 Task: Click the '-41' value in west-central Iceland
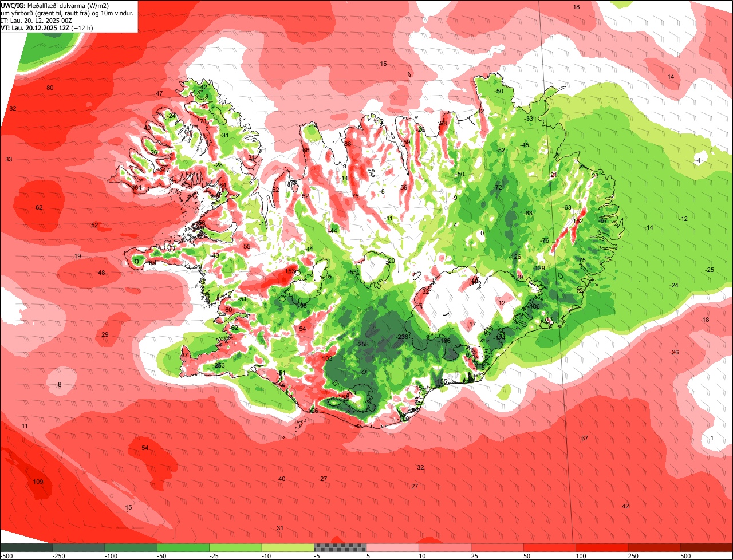coord(309,249)
